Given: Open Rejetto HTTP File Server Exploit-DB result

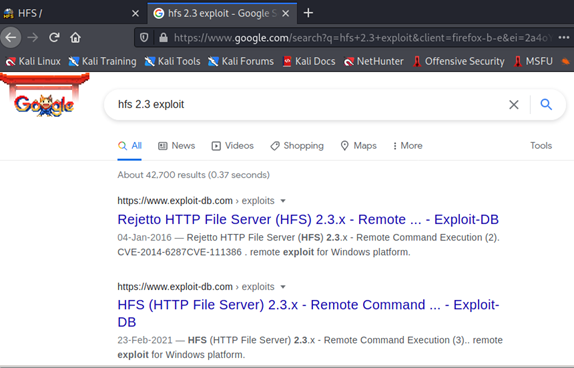Looking at the screenshot, I should (308, 219).
